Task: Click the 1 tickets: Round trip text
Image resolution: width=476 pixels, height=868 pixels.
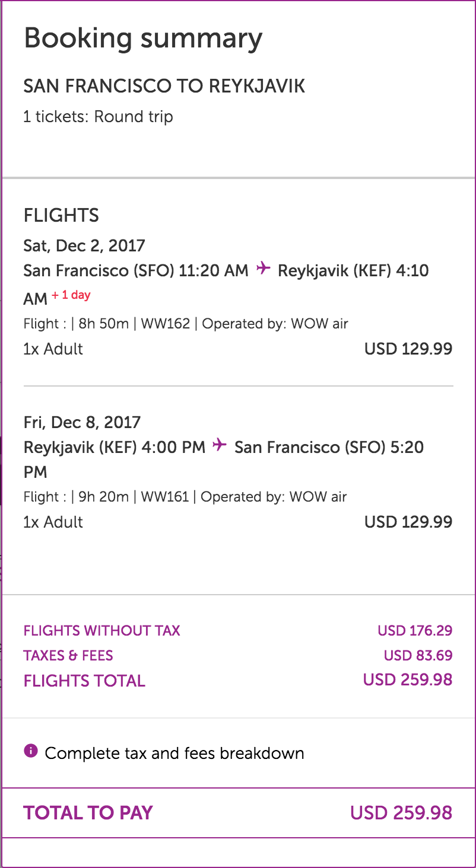Action: pos(98,116)
